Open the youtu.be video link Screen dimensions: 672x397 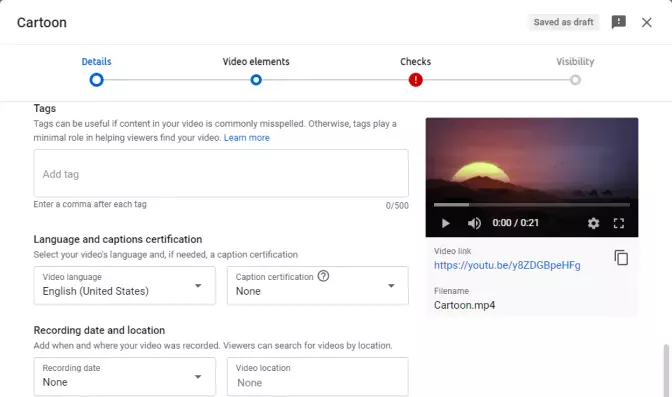tap(507, 265)
